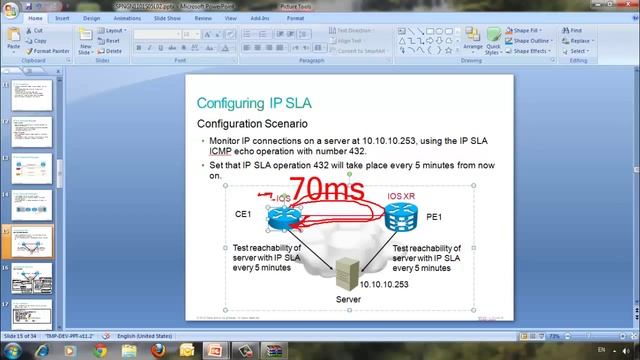
Task: Open Firefox from the taskbar
Action: pyautogui.click(x=158, y=351)
